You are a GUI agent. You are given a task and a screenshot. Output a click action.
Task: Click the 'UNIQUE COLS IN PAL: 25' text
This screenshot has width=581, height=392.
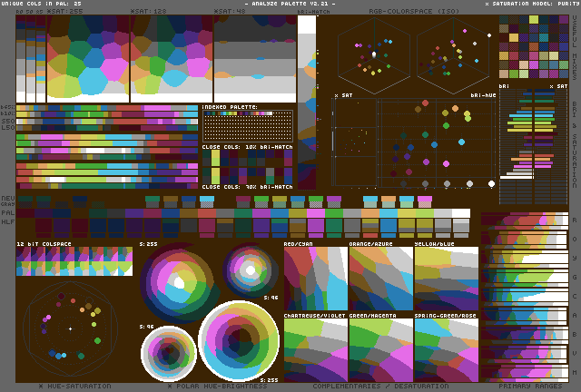click(x=41, y=4)
